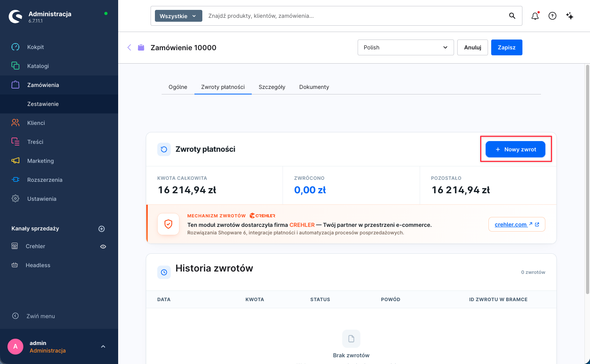Expand the admin user menu chevron
Screen dimensions: 590x364
[103, 347]
